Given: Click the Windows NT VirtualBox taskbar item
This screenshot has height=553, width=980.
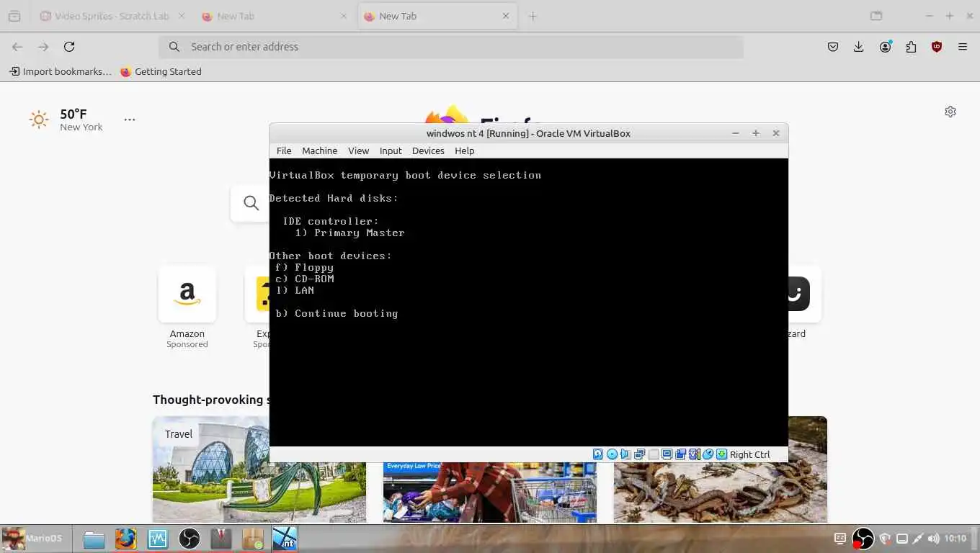Looking at the screenshot, I should point(285,539).
